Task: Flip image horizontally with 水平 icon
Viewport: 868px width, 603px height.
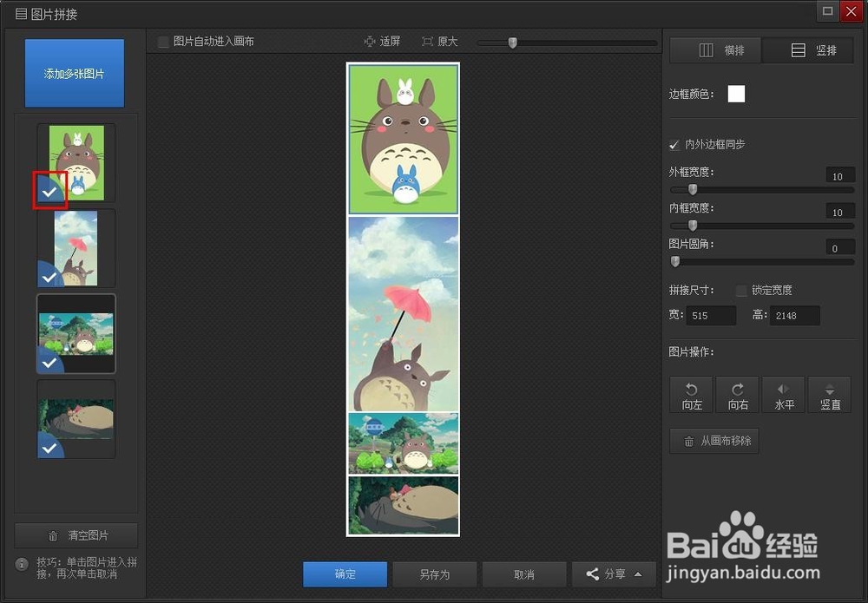Action: pos(783,395)
